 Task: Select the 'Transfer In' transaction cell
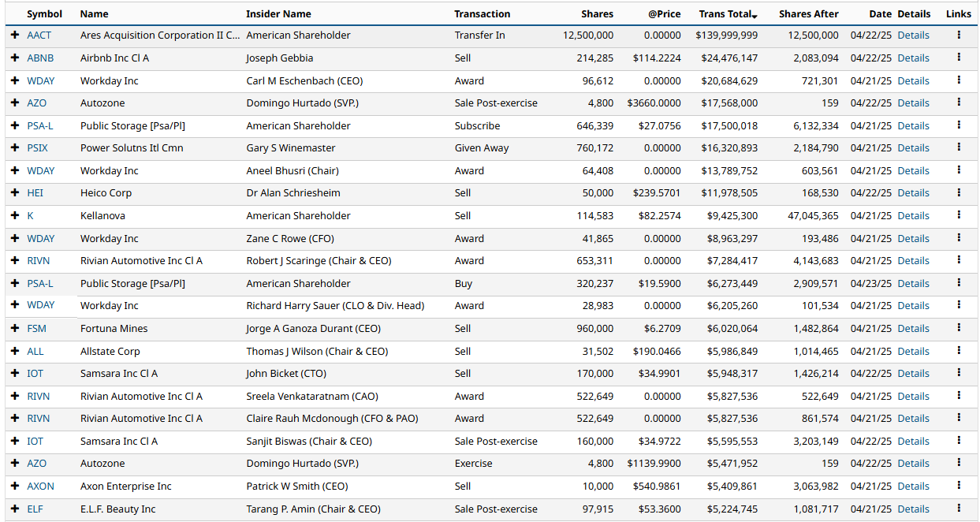click(479, 35)
